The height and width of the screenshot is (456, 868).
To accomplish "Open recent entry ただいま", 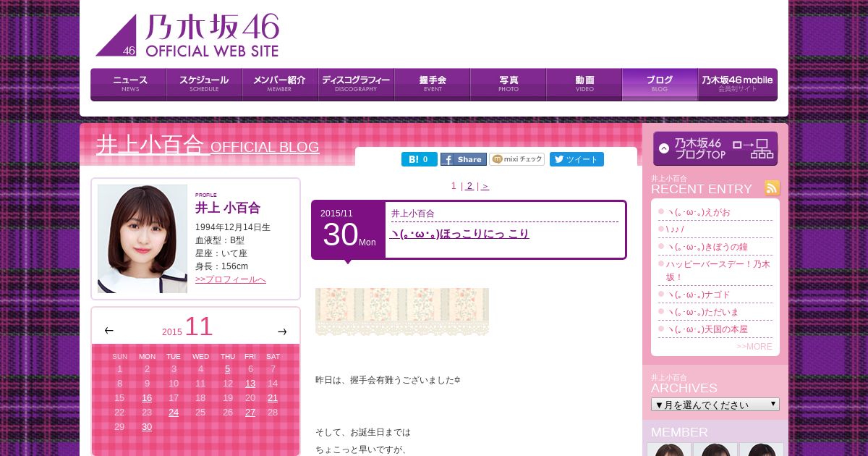I will click(703, 313).
